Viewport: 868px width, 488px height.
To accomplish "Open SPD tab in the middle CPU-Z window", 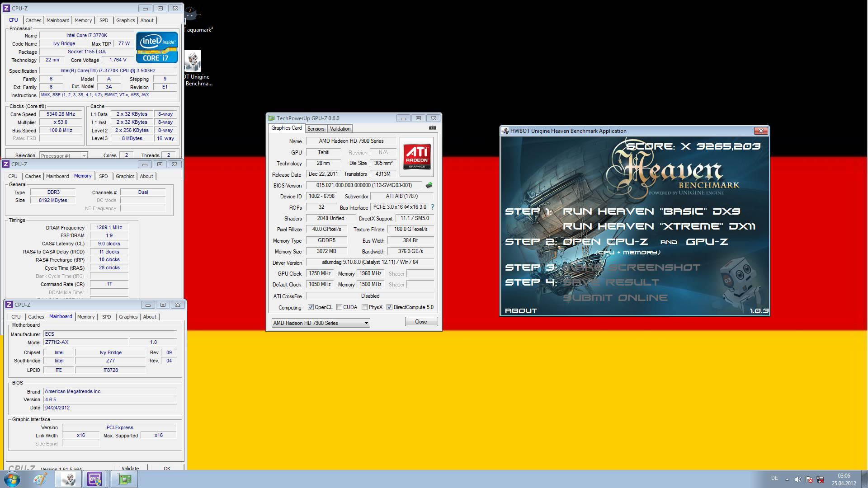I will (x=103, y=176).
